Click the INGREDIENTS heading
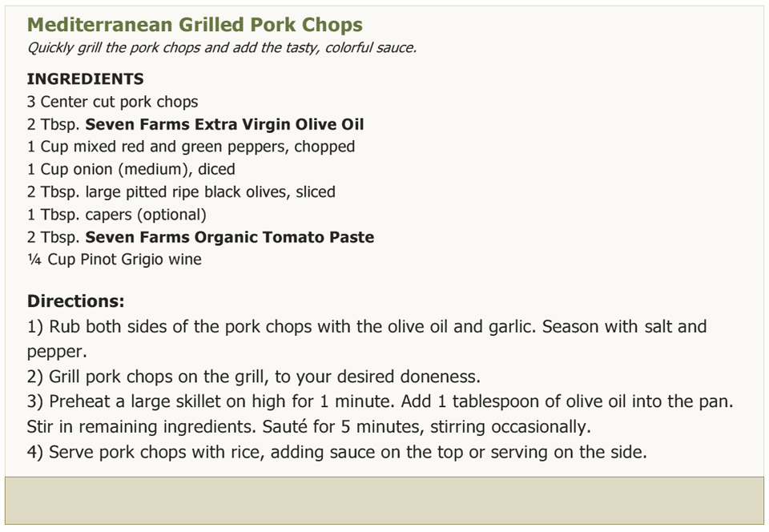The height and width of the screenshot is (532, 769). (x=86, y=79)
